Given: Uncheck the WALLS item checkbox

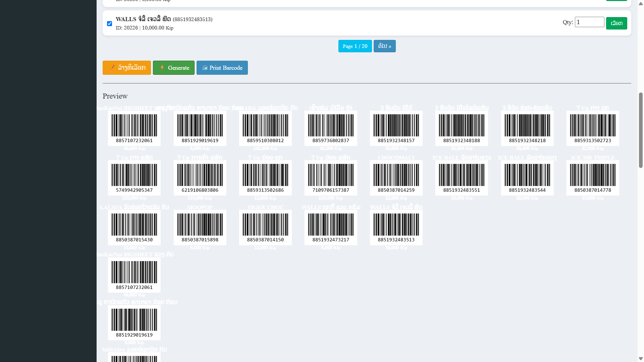Looking at the screenshot, I should (109, 23).
